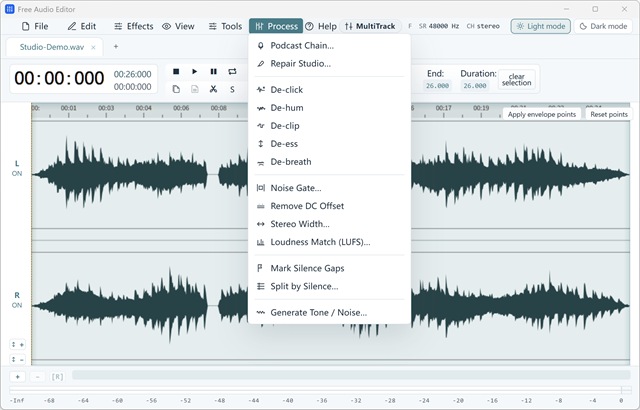This screenshot has width=640, height=410.
Task: Click the level meter bar above the dB scale
Action: click(320, 390)
